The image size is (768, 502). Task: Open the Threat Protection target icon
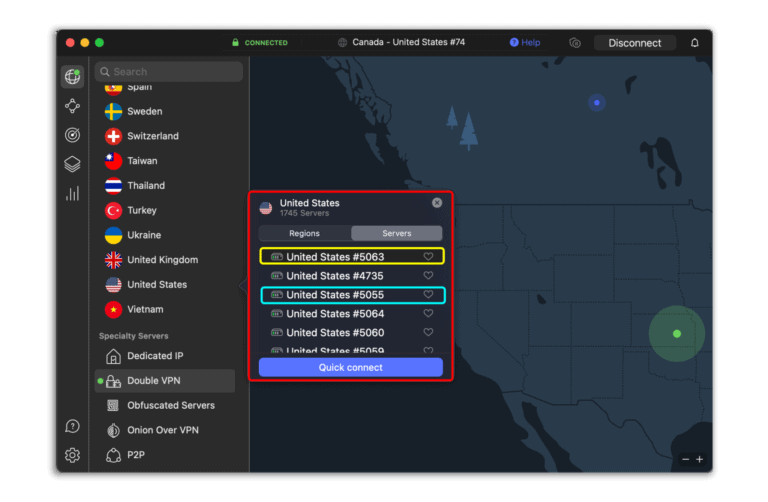(x=72, y=135)
